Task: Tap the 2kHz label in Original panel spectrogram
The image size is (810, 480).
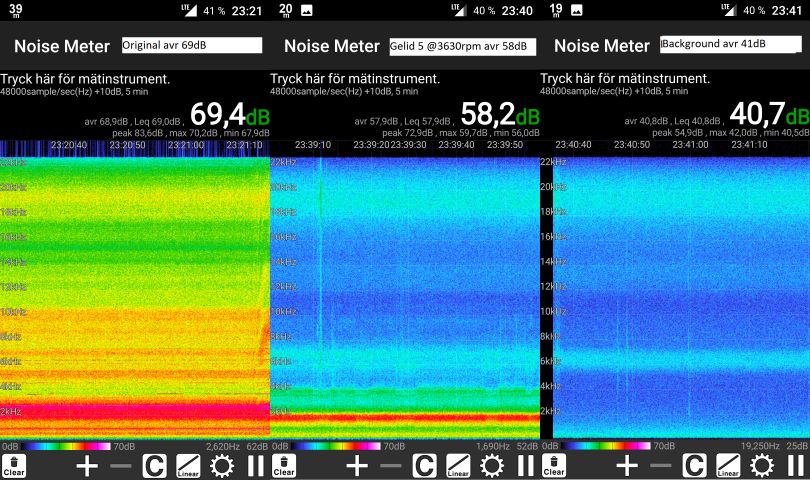Action: tap(11, 412)
